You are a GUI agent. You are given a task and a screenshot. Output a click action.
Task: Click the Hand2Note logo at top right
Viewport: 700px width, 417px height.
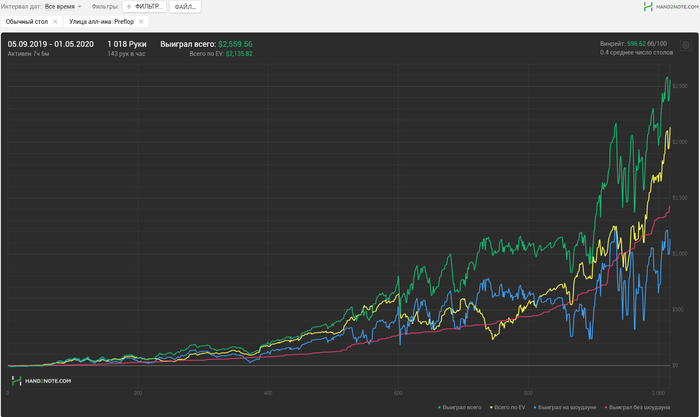tap(671, 7)
